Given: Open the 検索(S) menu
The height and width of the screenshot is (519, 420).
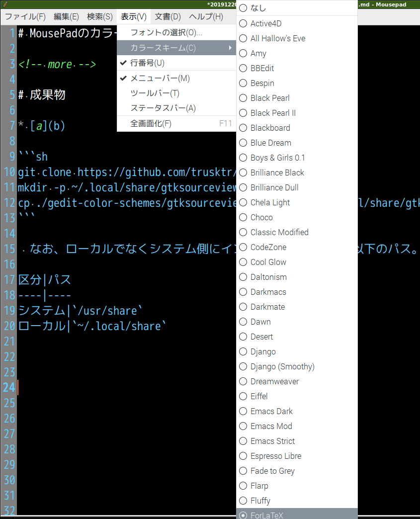Looking at the screenshot, I should (99, 16).
